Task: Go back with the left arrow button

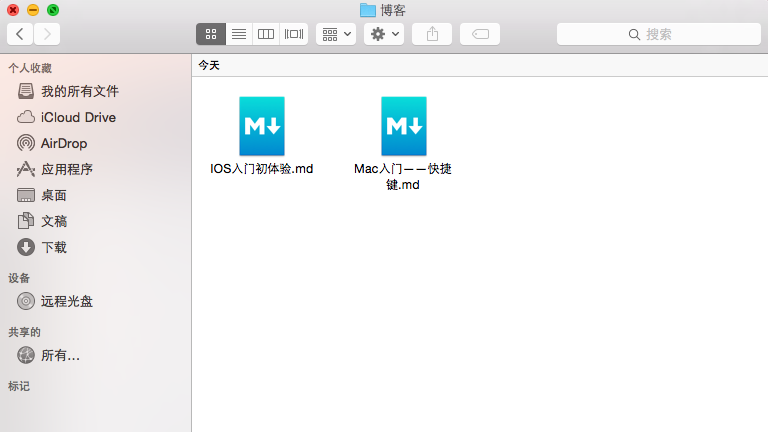Action: tap(20, 34)
